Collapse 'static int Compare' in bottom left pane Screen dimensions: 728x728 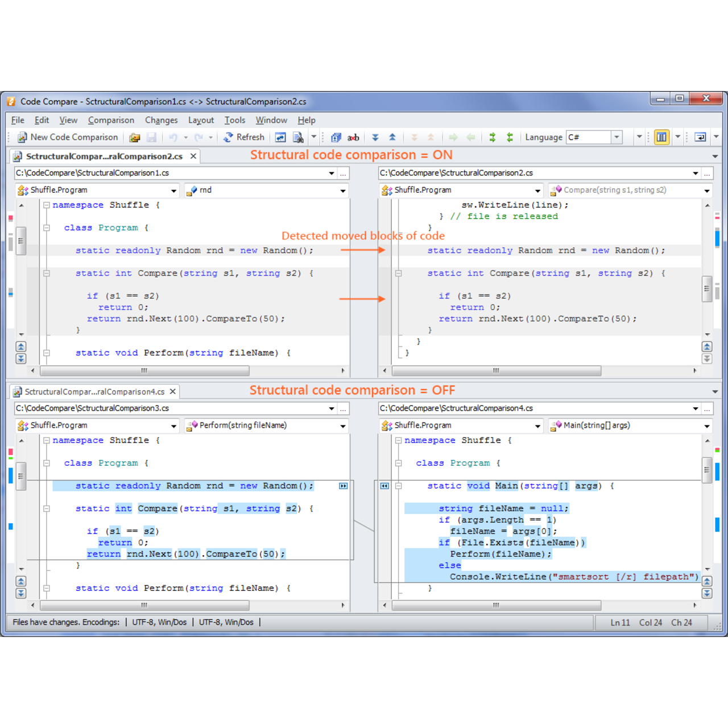point(47,508)
